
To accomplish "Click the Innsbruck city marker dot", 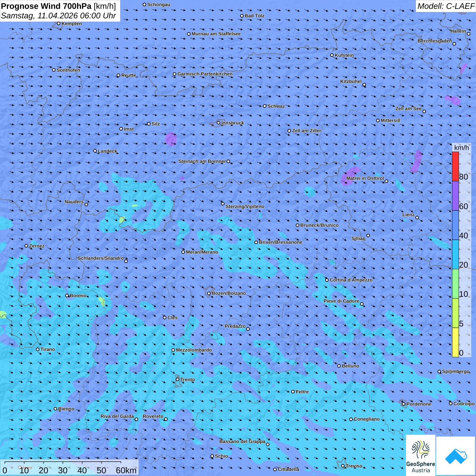I will (219, 123).
